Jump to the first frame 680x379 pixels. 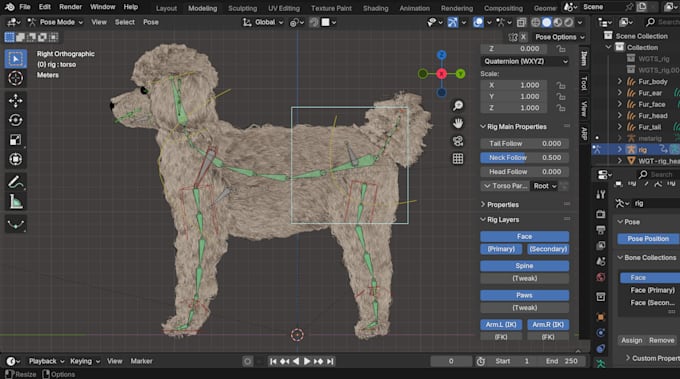pos(273,361)
